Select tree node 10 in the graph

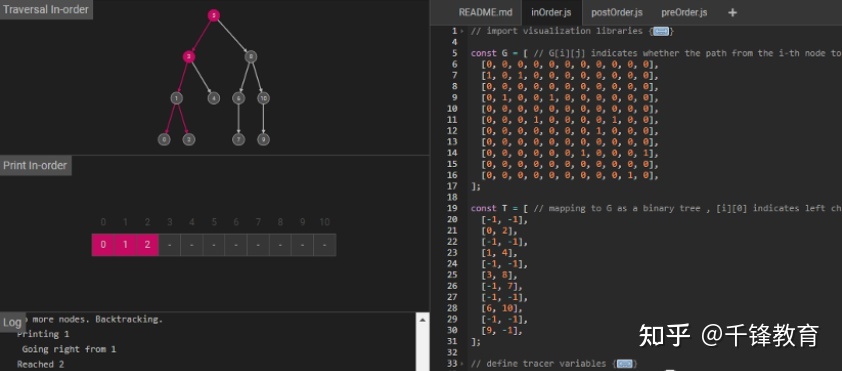click(x=263, y=98)
